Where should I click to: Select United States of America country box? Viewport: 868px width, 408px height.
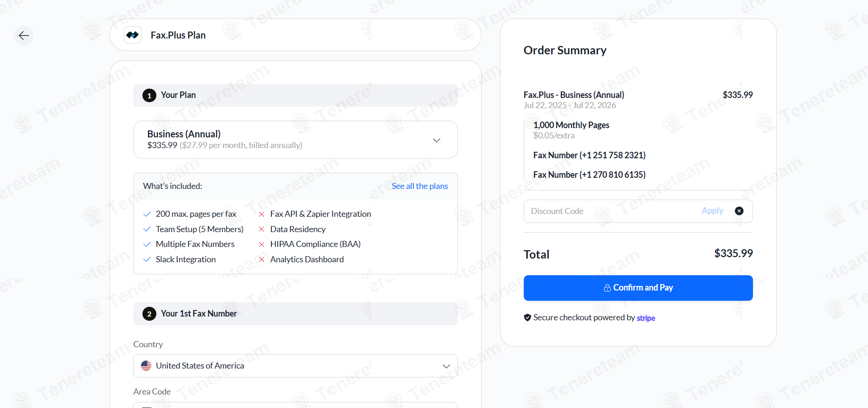tap(295, 366)
